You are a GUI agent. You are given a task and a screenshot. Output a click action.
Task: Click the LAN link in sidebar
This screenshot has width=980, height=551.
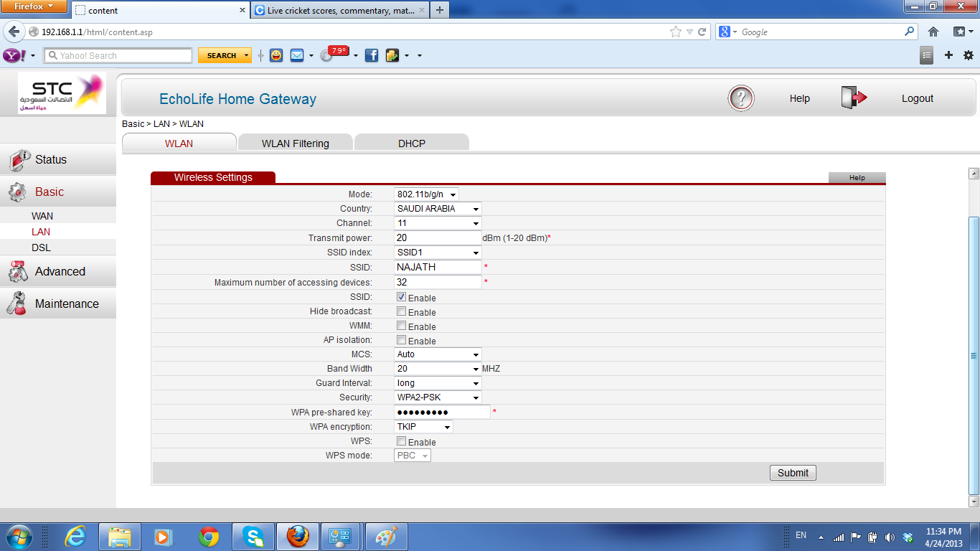tap(41, 232)
